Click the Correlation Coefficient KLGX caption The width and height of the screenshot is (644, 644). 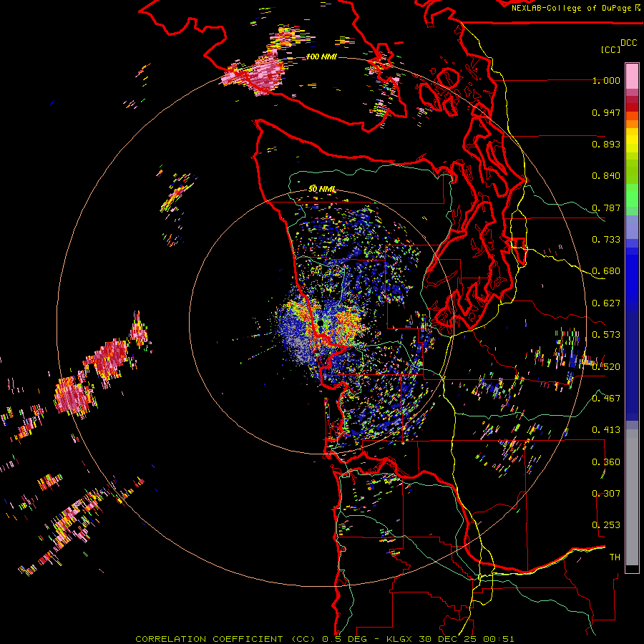[x=324, y=639]
